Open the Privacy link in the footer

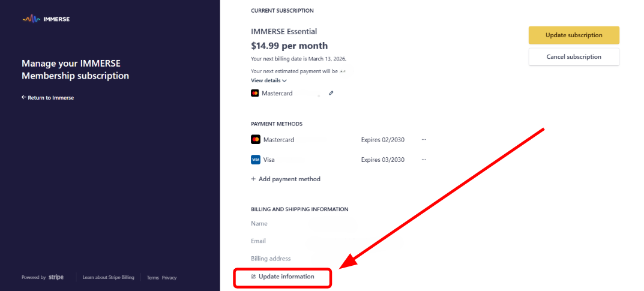(x=169, y=278)
